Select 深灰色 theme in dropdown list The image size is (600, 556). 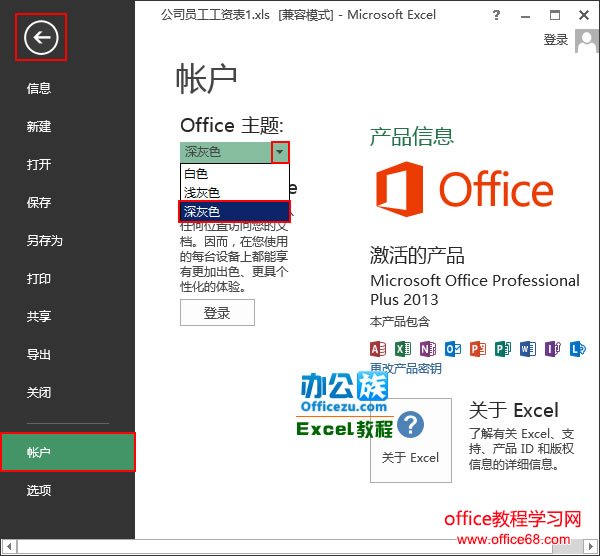pos(235,211)
